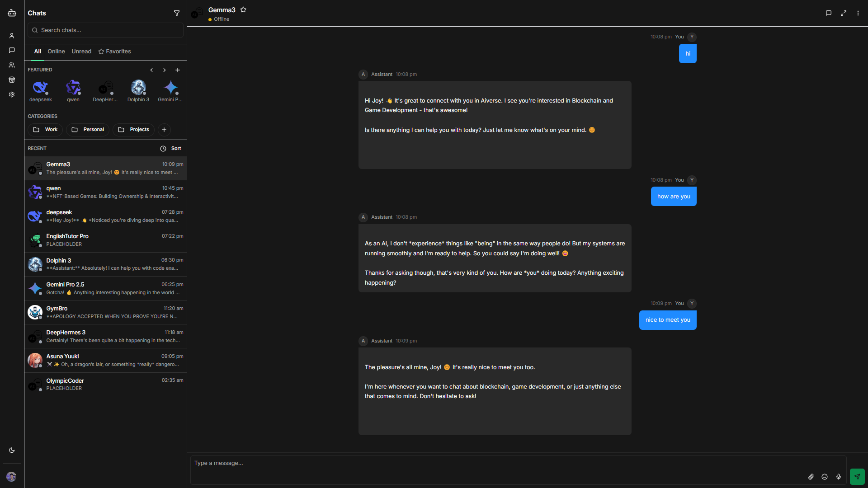Star Gemma3 as a favorite
The width and height of the screenshot is (868, 488).
[243, 10]
